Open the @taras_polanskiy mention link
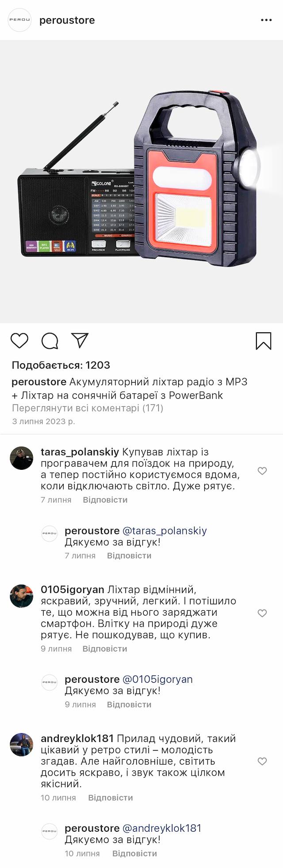 click(164, 531)
